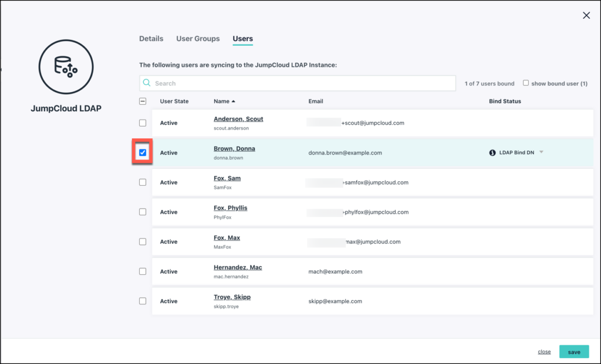Expand the LDAP Bind DN dropdown
601x364 pixels.
click(x=541, y=151)
